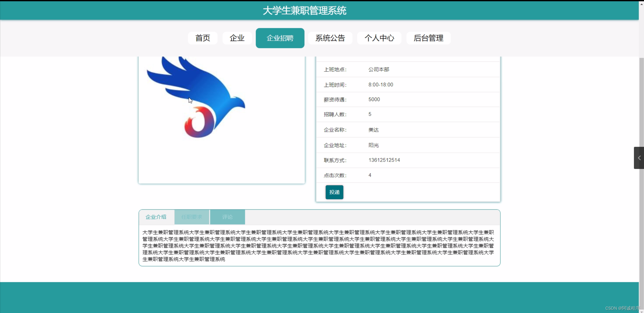Viewport: 644px width, 313px height.
Task: Click the company name value 美达
Action: click(x=374, y=130)
